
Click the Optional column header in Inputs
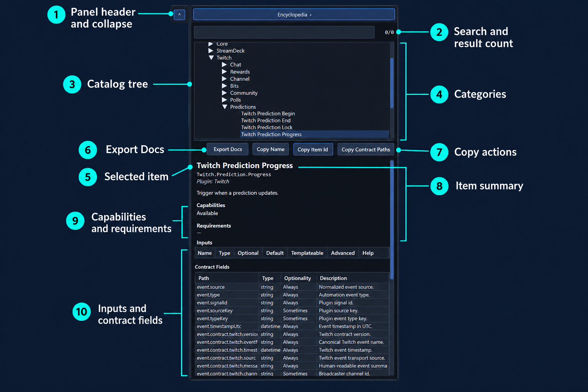click(x=248, y=253)
